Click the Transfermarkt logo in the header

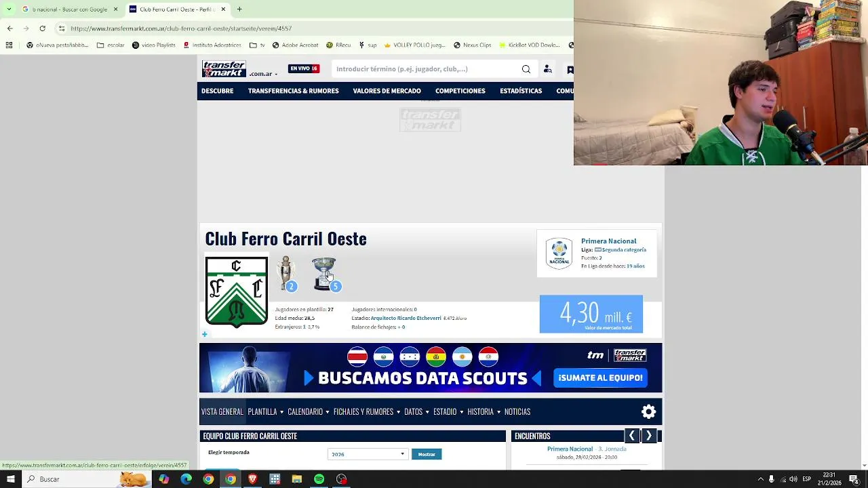(x=224, y=69)
